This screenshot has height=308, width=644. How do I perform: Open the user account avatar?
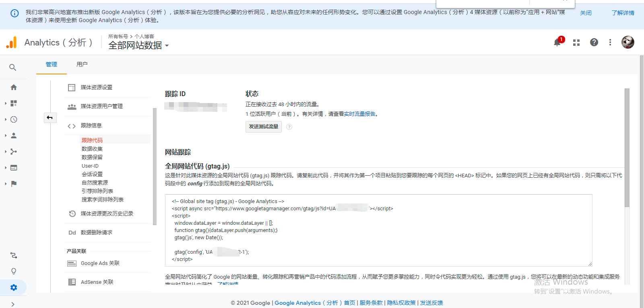(628, 42)
